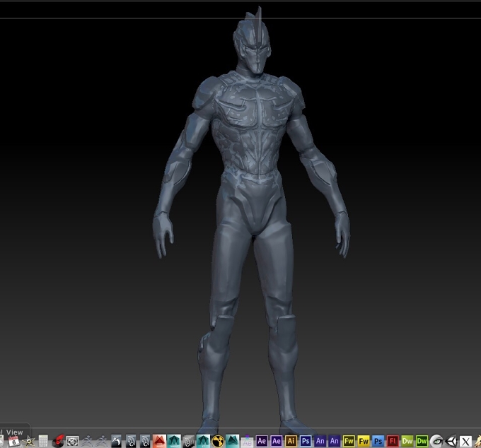The width and height of the screenshot is (481, 448).
Task: Launch the dark icon with white curved blade
Action: (x=116, y=442)
